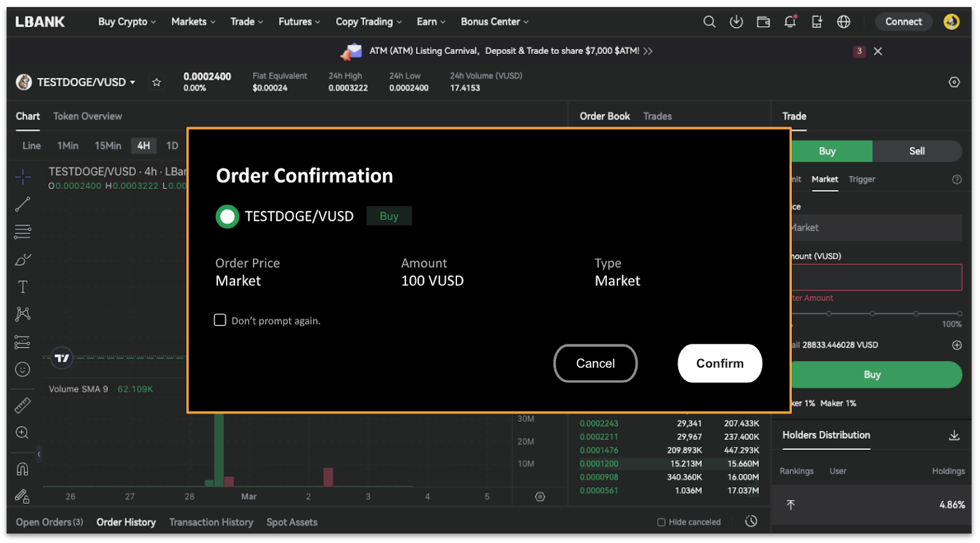
Task: Toggle lock drawing tools icon
Action: [x=23, y=496]
